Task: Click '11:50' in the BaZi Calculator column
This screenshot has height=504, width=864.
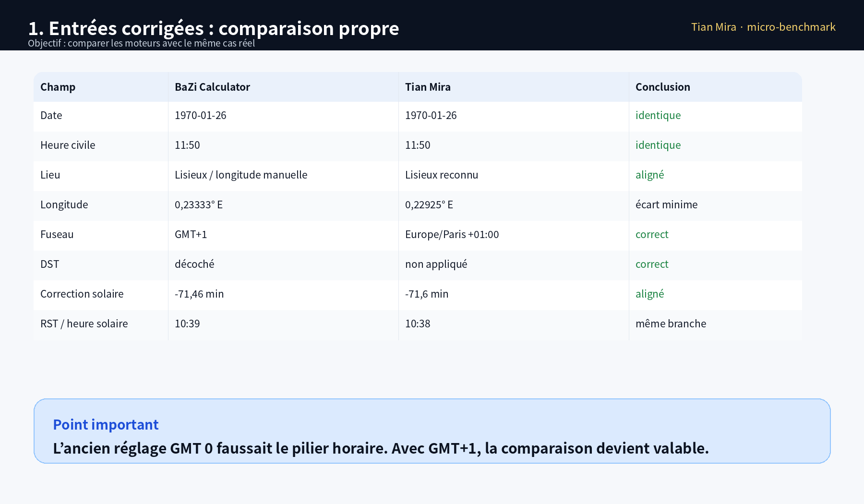Action: point(187,145)
